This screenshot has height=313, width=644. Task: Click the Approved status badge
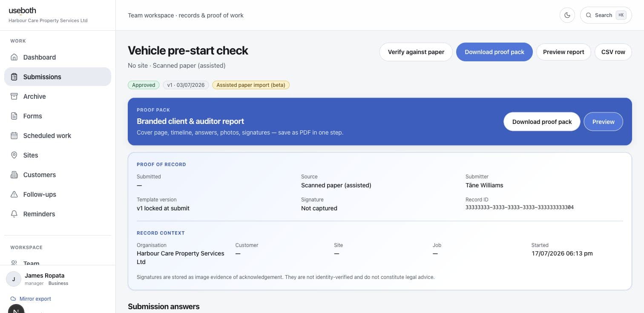pyautogui.click(x=144, y=85)
